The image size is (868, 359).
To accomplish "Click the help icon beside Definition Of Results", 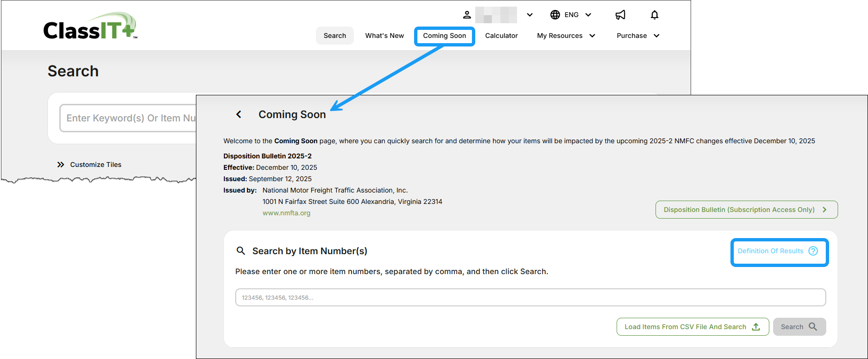I will pyautogui.click(x=813, y=251).
